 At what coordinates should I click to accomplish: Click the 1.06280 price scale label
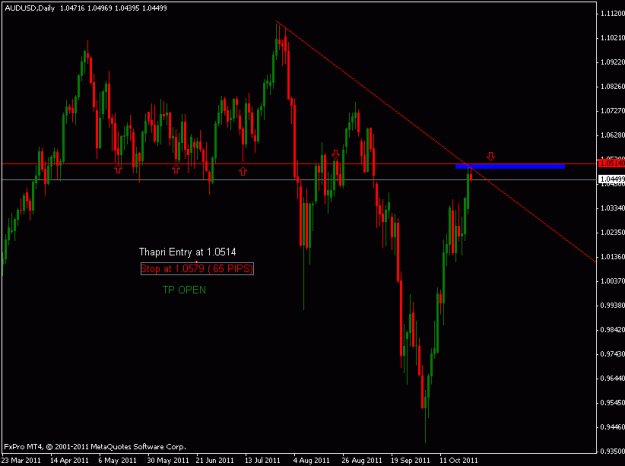[x=612, y=136]
